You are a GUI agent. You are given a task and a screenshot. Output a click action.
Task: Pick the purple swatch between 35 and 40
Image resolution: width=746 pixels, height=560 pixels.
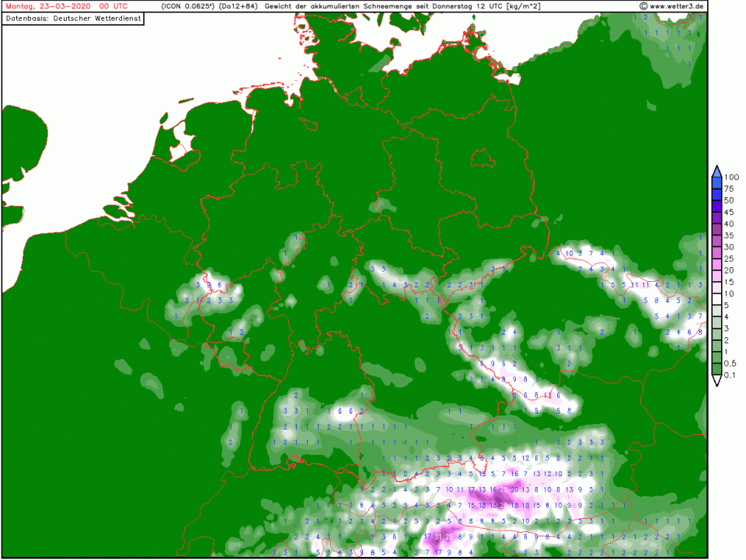[x=716, y=229]
